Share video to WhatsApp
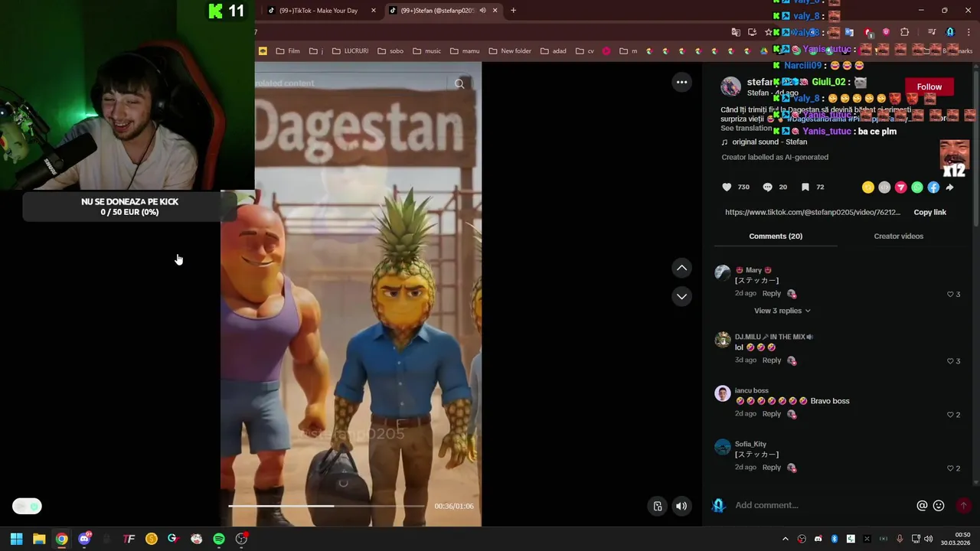 (917, 187)
